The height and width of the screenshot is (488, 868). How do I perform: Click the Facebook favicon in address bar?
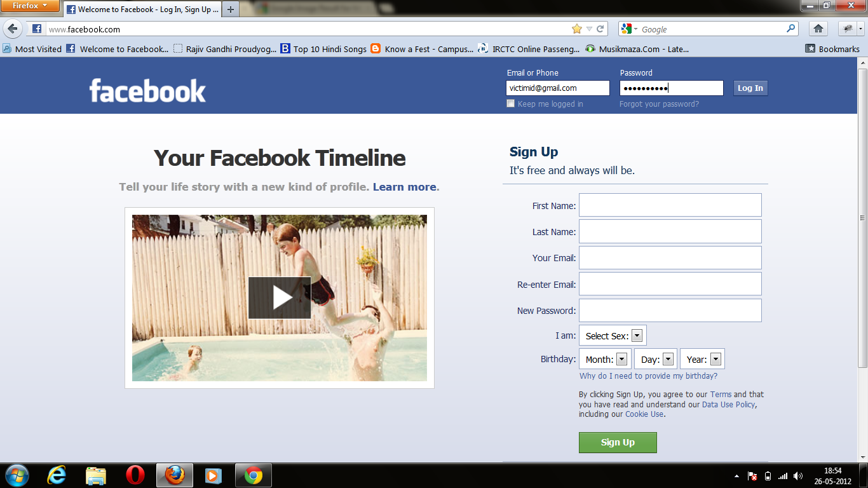[37, 29]
